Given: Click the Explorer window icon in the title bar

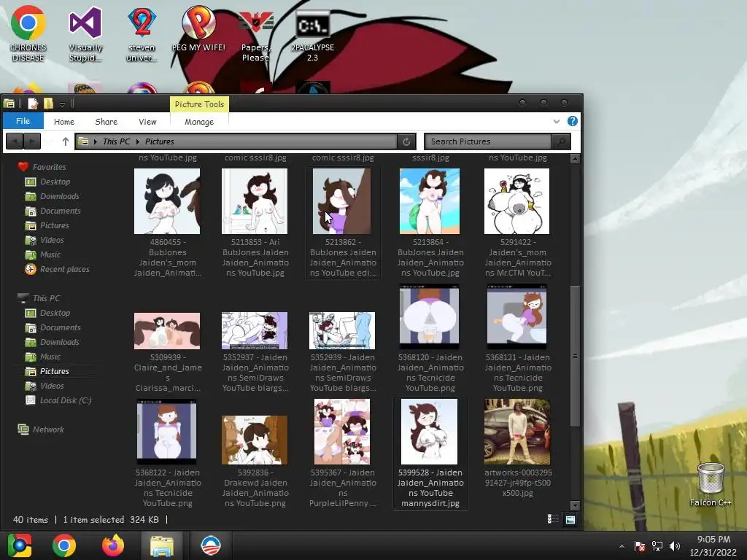Looking at the screenshot, I should tap(9, 104).
